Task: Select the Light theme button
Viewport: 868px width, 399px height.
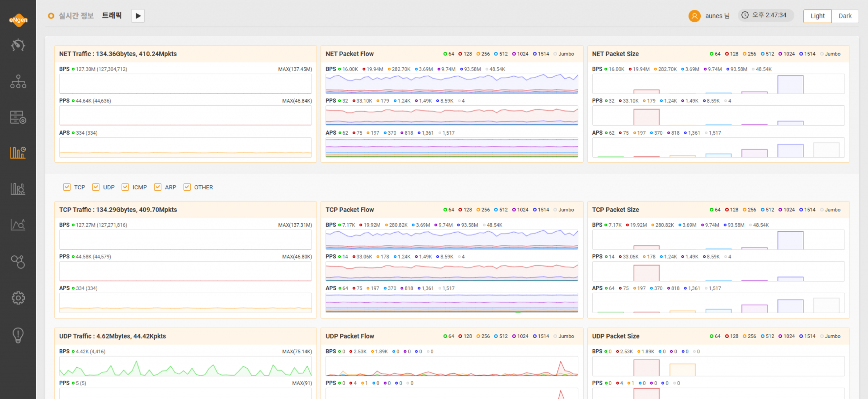Action: (817, 16)
